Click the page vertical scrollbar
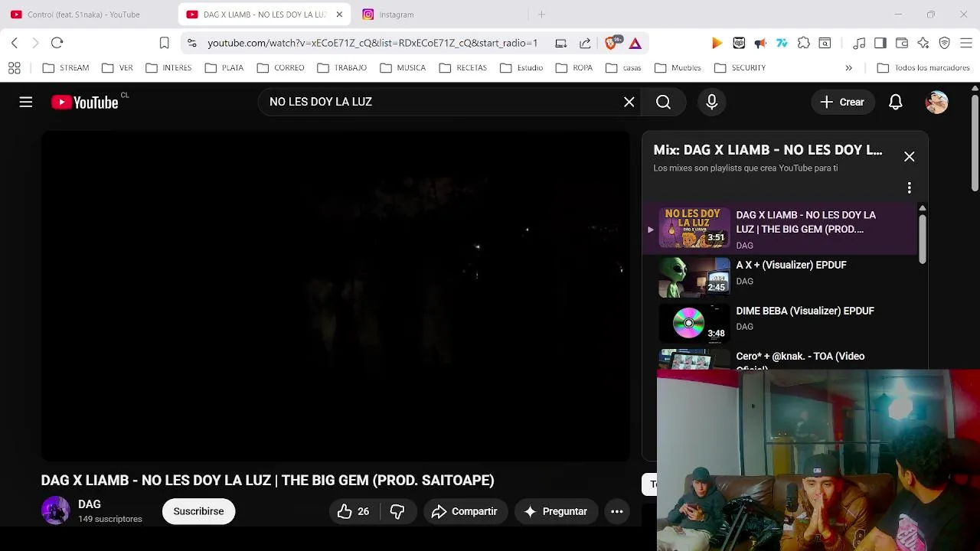 [x=975, y=142]
